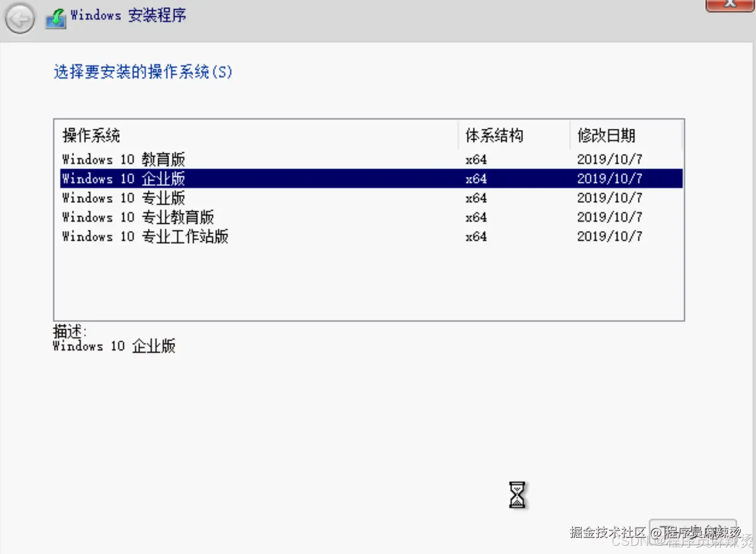Select Windows 10 教育版 row
Viewport: 756px width, 554px height.
[x=371, y=159]
